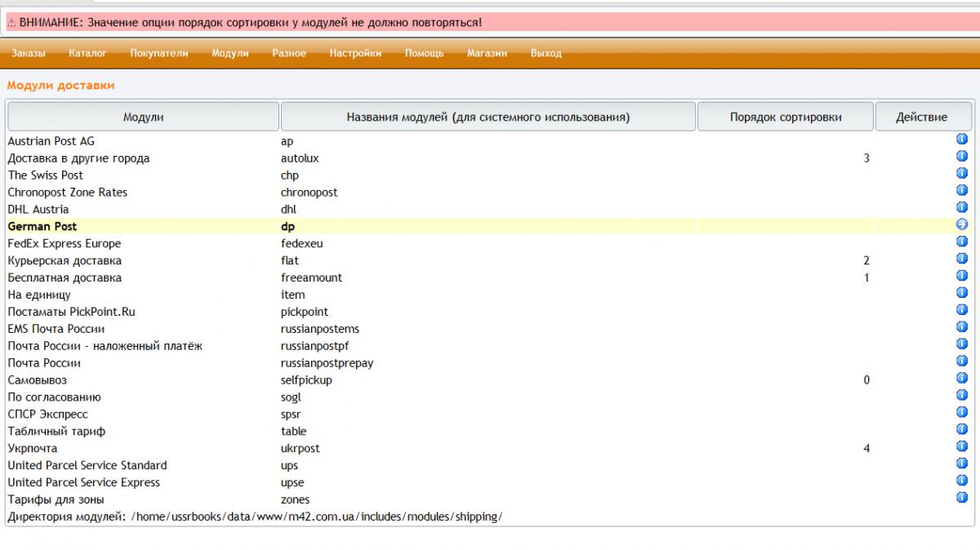980x550 pixels.
Task: Click info icon for ukrpost row
Action: tap(961, 446)
